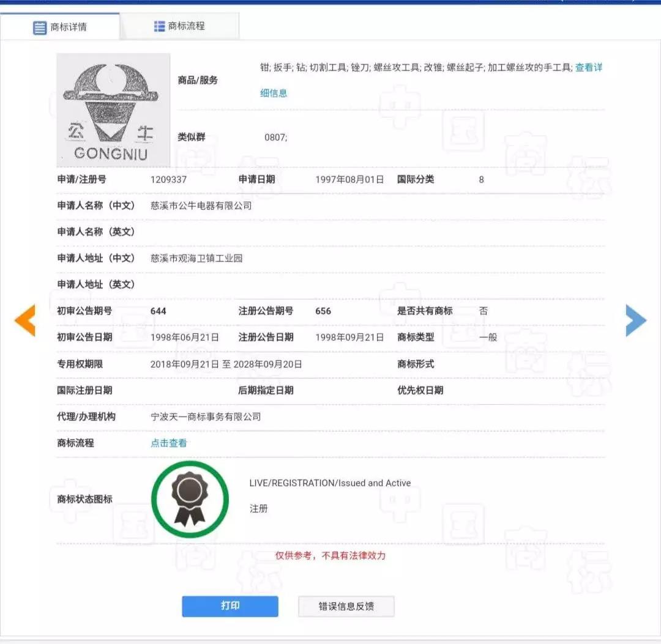Click the green registration status medal icon
The width and height of the screenshot is (661, 644).
coord(190,499)
